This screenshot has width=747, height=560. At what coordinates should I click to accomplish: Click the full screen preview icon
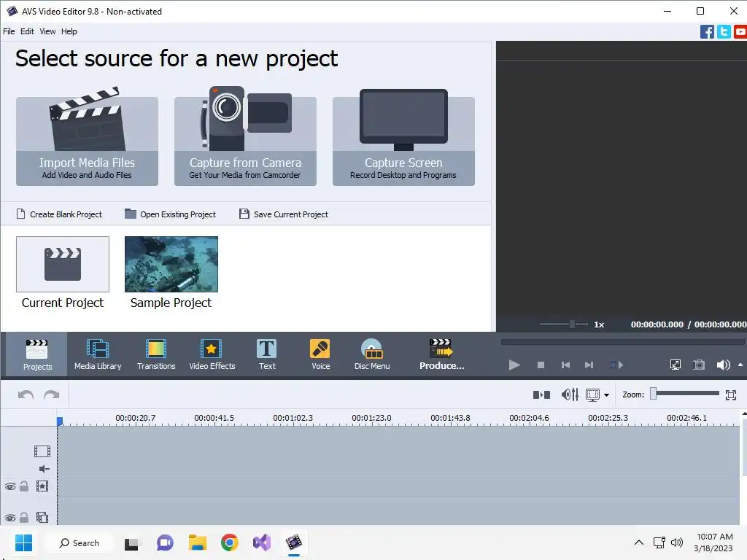[675, 365]
